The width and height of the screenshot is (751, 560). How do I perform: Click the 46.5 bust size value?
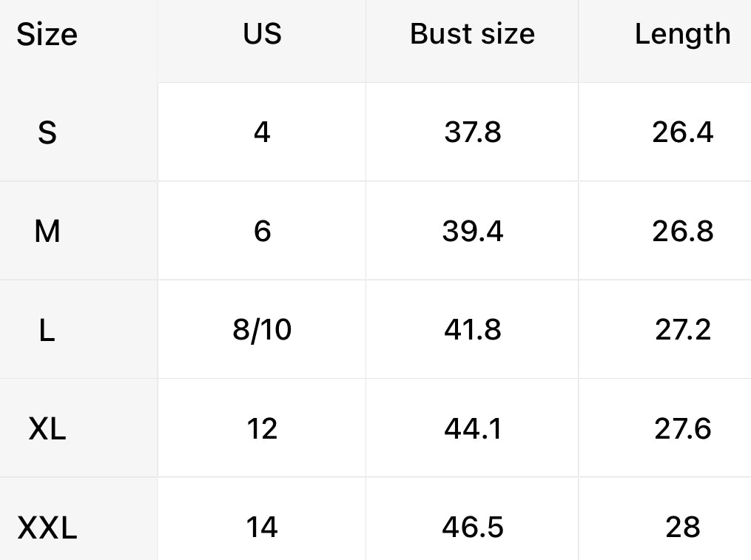(472, 527)
